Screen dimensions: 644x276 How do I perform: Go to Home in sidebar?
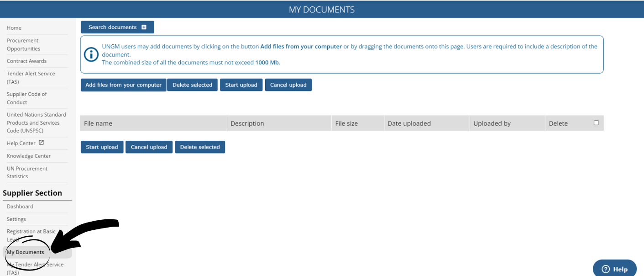tap(14, 28)
